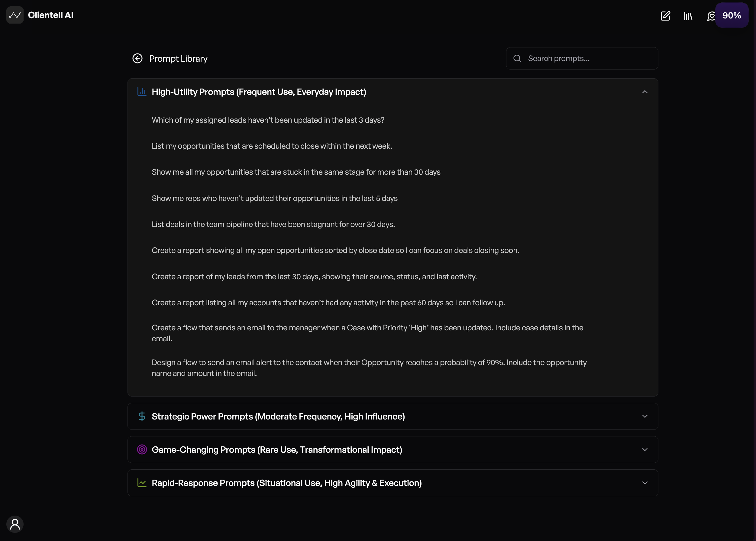Click the search magnifier icon
Screen dimensions: 756x541
(x=517, y=59)
